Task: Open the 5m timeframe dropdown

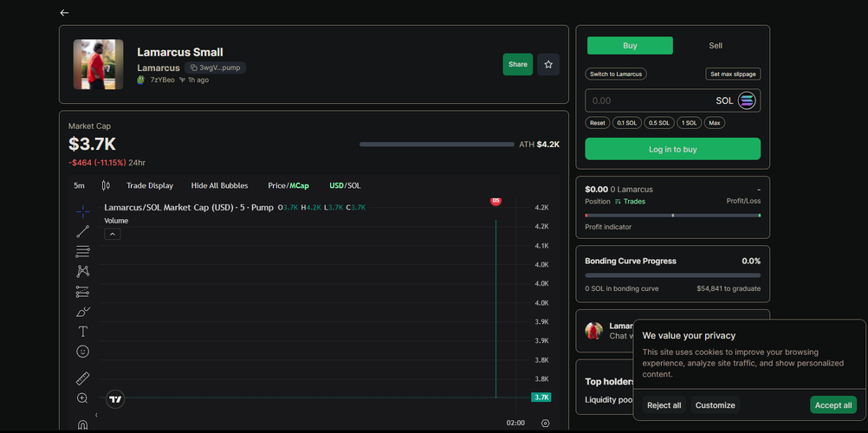Action: click(x=79, y=185)
